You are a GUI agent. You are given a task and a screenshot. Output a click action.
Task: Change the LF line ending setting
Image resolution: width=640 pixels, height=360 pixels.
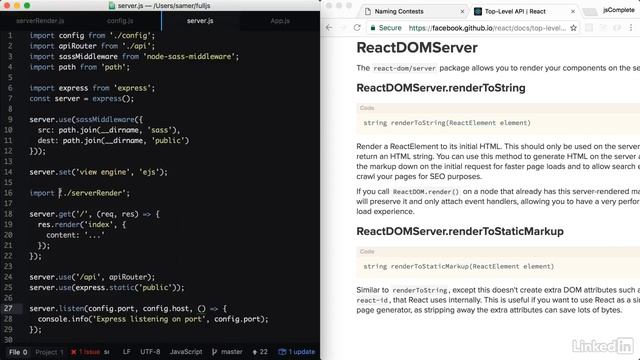tap(127, 352)
